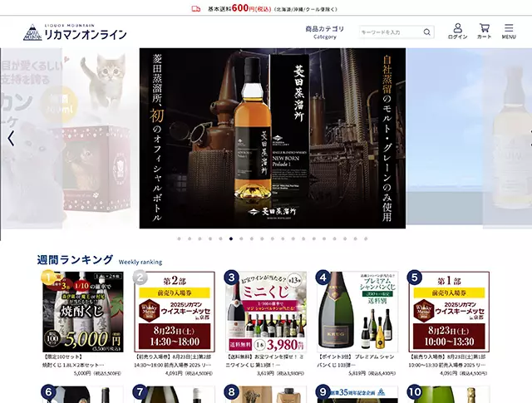532x403 pixels.
Task: Click the search magnifier icon
Action: pos(426,32)
